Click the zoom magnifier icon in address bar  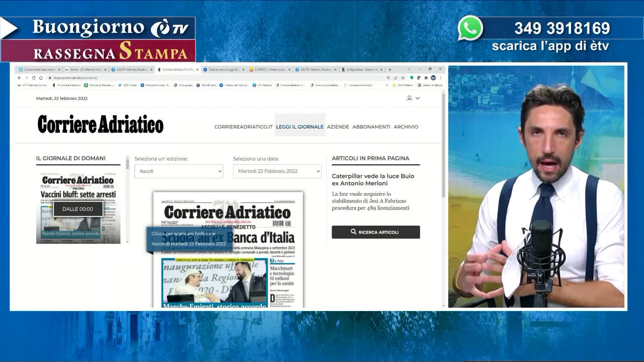pyautogui.click(x=388, y=78)
